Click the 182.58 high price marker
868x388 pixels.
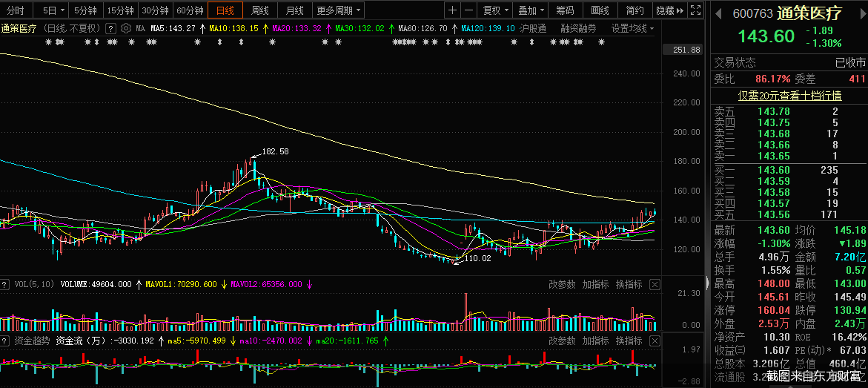click(x=275, y=151)
